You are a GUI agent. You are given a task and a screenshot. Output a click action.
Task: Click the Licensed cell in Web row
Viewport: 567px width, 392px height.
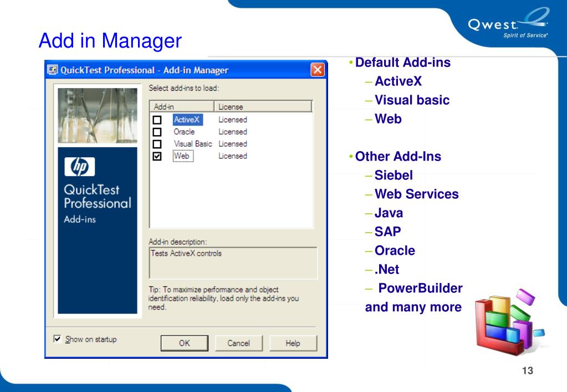(x=233, y=156)
